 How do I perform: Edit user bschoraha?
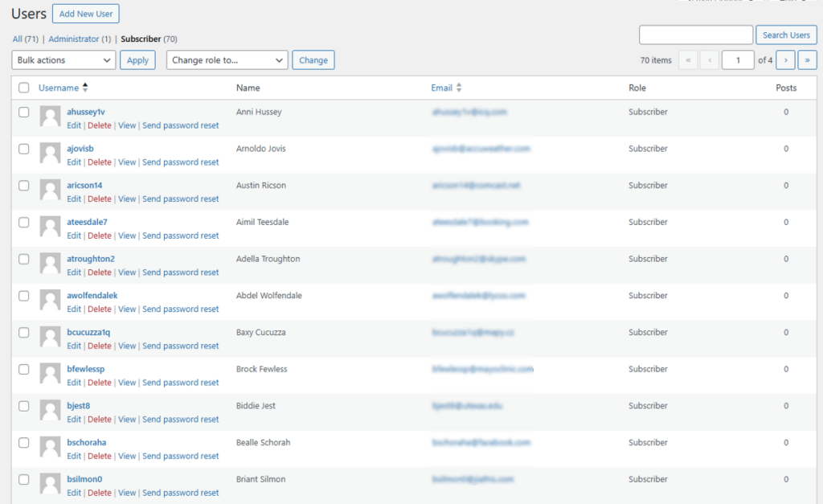[74, 457]
